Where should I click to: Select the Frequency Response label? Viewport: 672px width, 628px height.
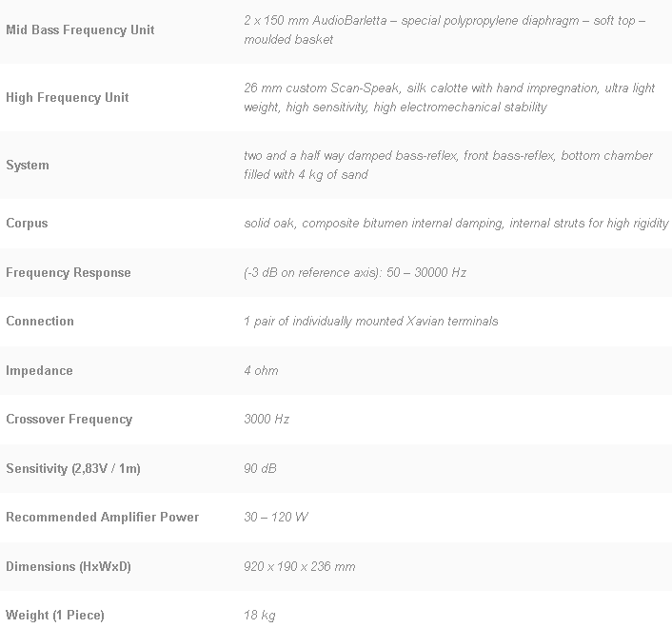click(69, 272)
